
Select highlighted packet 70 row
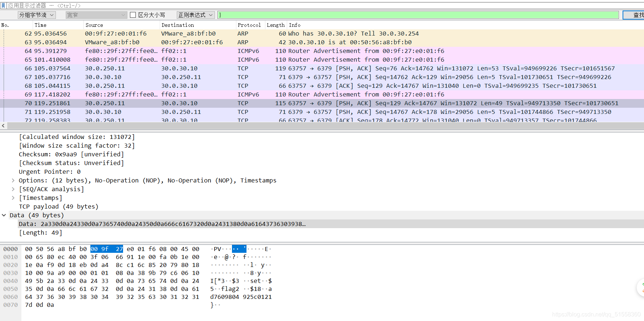[x=322, y=103]
